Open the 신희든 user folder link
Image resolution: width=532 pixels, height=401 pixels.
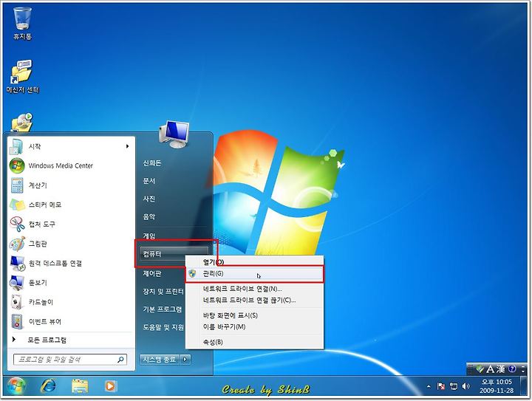(x=152, y=163)
